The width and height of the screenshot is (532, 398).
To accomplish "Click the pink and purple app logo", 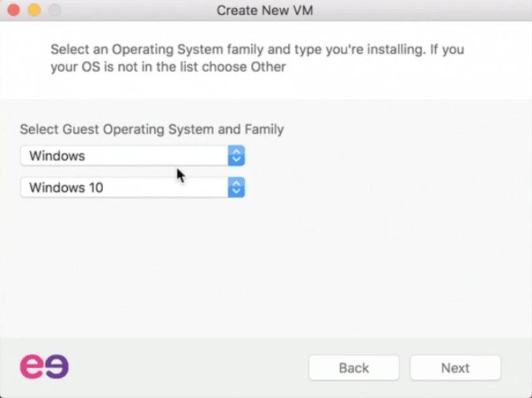I will pos(44,366).
